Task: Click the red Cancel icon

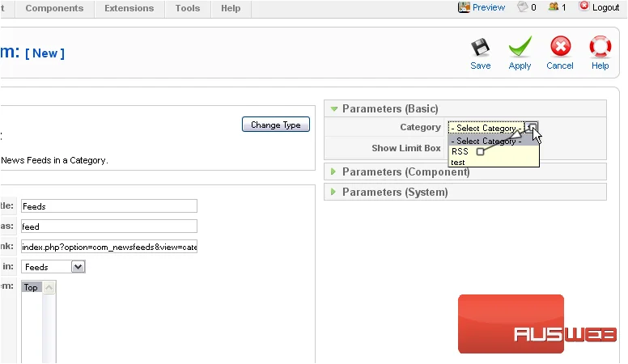Action: [x=560, y=46]
